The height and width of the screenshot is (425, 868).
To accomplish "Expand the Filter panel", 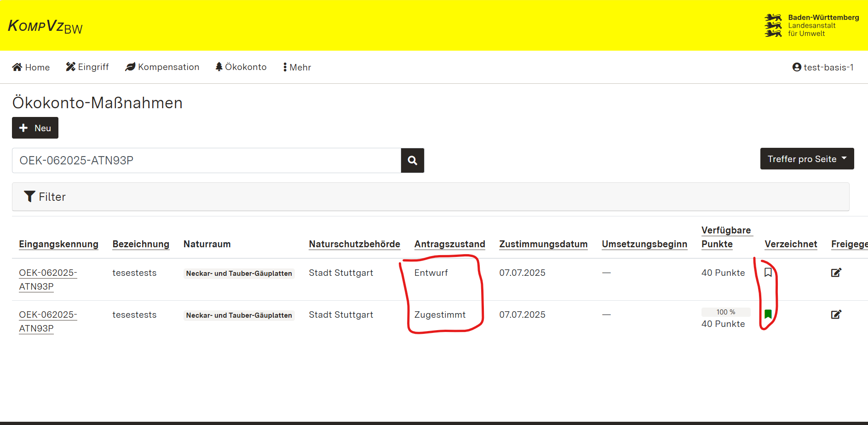I will coord(45,197).
